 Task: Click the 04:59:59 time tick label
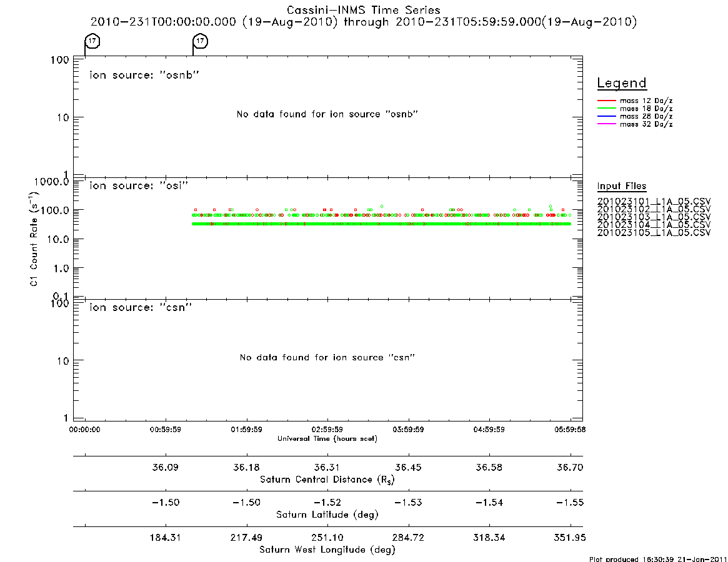pos(489,430)
